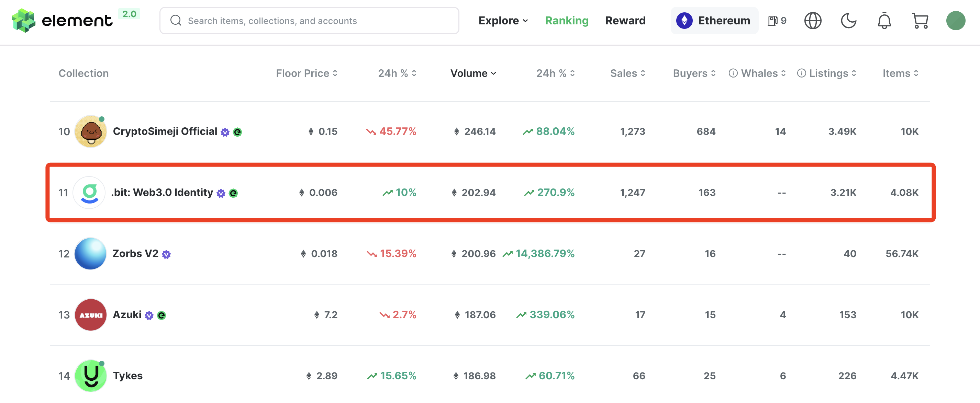Click the 2.0 version badge

coord(129,14)
